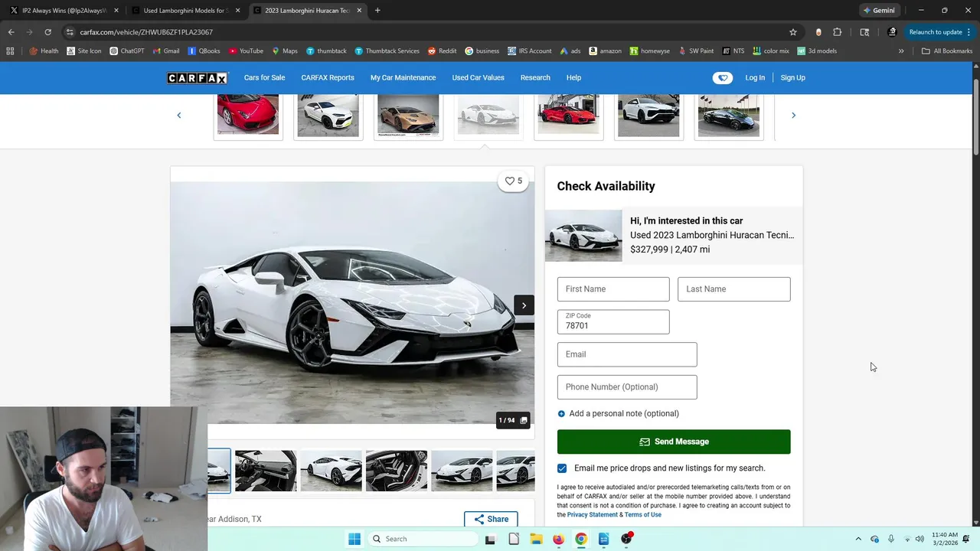Click Sign Up link
Image resolution: width=980 pixels, height=551 pixels.
(792, 78)
